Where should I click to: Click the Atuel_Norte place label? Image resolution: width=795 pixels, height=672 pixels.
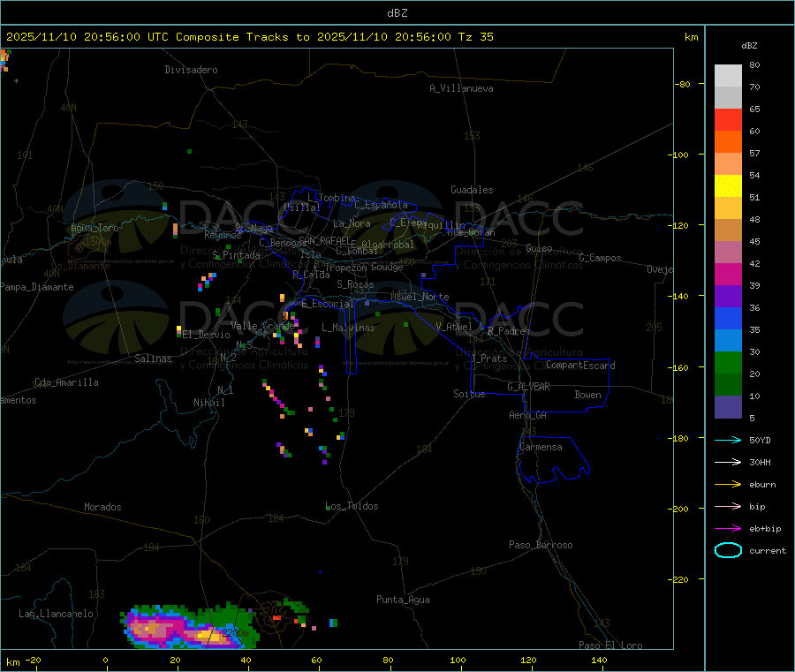coord(420,297)
